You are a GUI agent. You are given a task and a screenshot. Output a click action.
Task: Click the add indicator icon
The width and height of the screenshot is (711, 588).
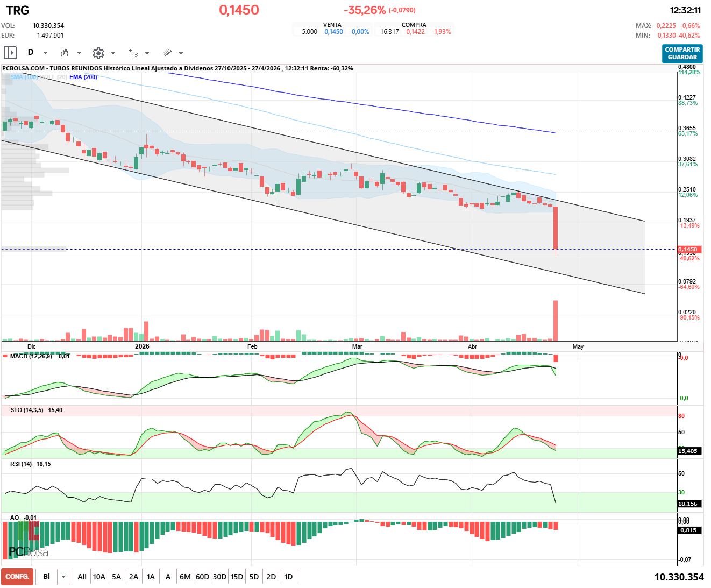point(133,53)
